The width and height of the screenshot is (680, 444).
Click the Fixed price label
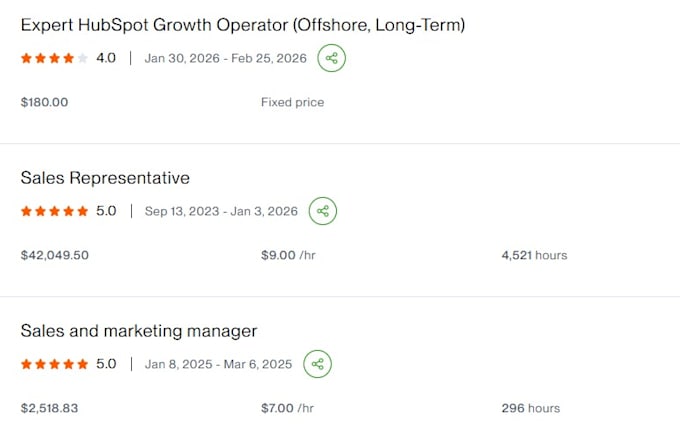click(292, 102)
